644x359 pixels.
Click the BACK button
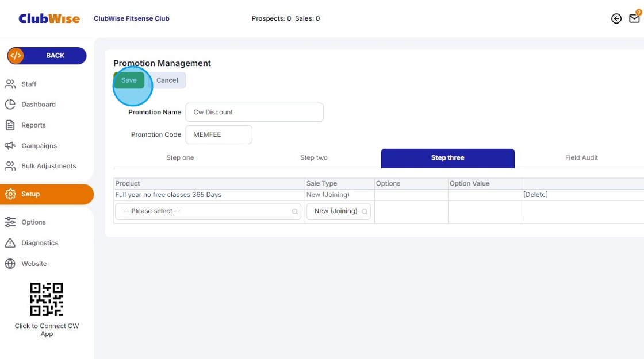click(x=47, y=56)
